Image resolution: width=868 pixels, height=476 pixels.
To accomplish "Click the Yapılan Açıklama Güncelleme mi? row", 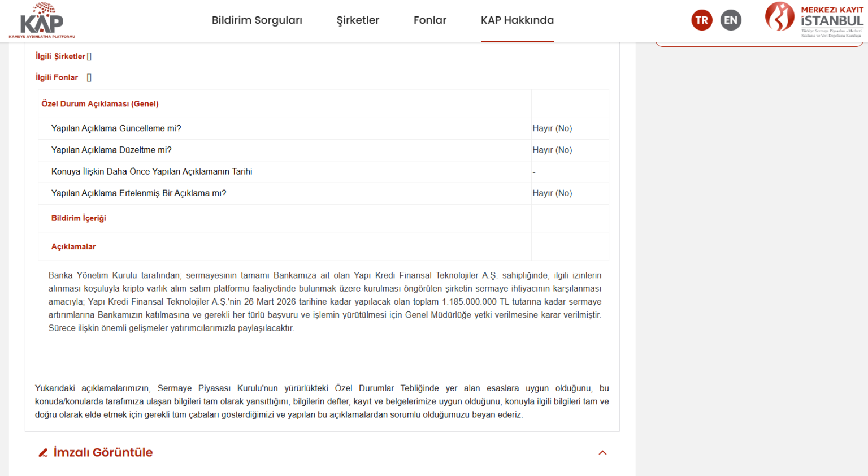I will coord(323,128).
